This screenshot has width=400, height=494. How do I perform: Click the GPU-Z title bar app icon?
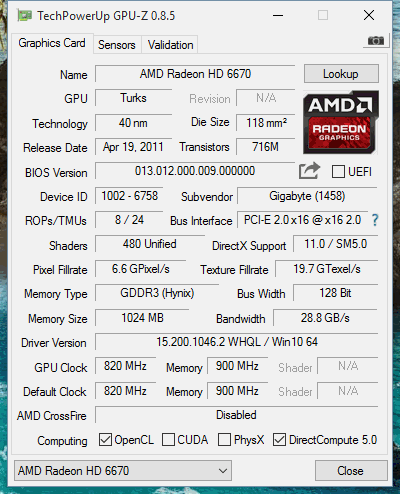pos(24,16)
